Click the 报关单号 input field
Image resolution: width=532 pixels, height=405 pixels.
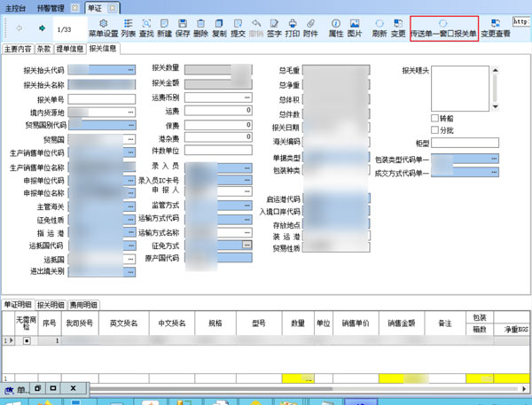coord(102,99)
